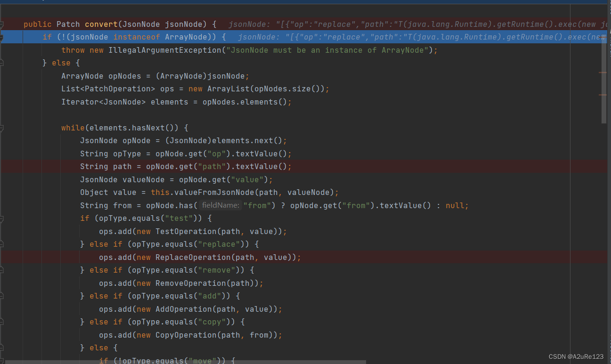
Task: Click the throw keyword
Action: [73, 50]
